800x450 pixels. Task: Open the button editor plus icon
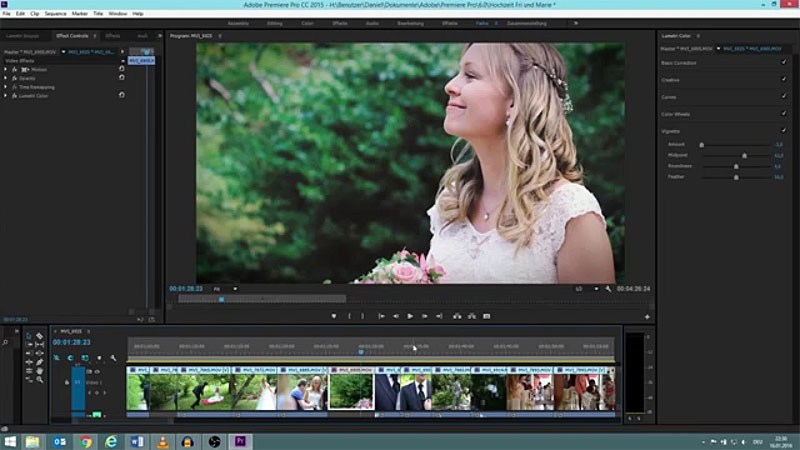(647, 317)
